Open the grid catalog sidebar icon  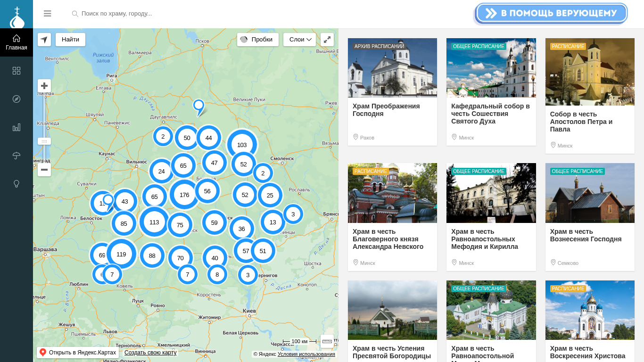pos(17,71)
